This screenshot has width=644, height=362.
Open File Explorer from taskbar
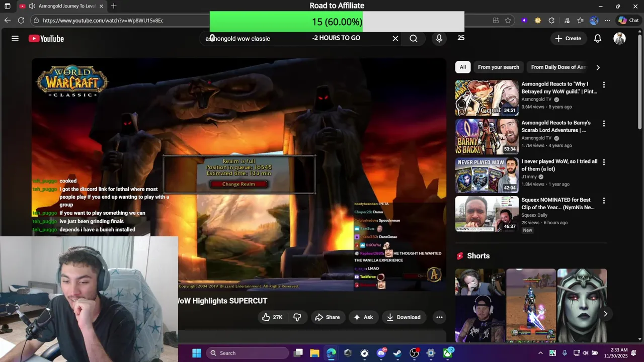tap(314, 353)
